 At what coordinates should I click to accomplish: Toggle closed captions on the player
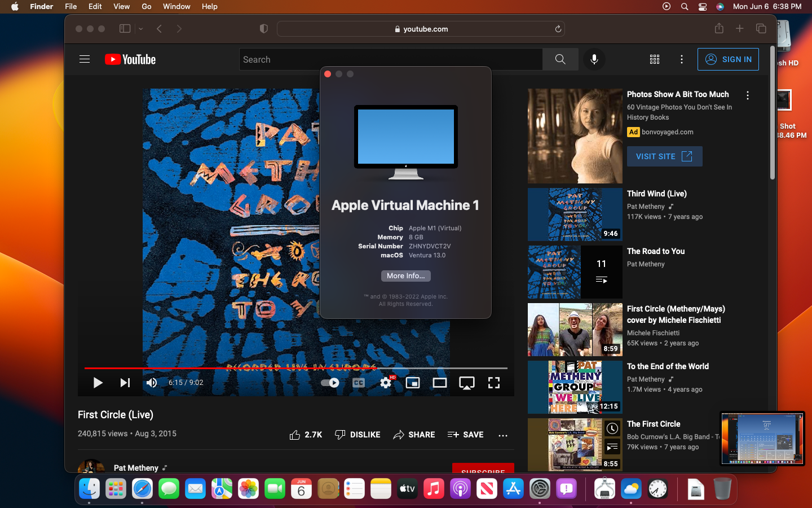pyautogui.click(x=359, y=383)
